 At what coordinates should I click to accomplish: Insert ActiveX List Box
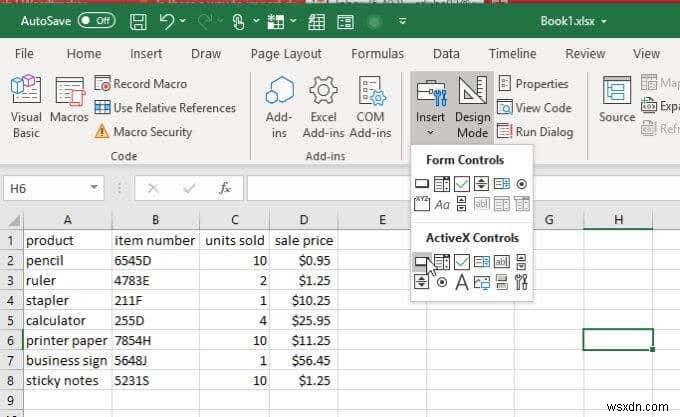(x=482, y=262)
